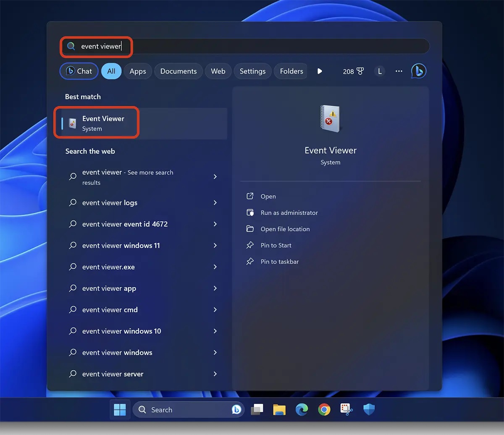Click the search field containing 'event viewer'
Viewport: 504px width, 435px height.
point(244,46)
